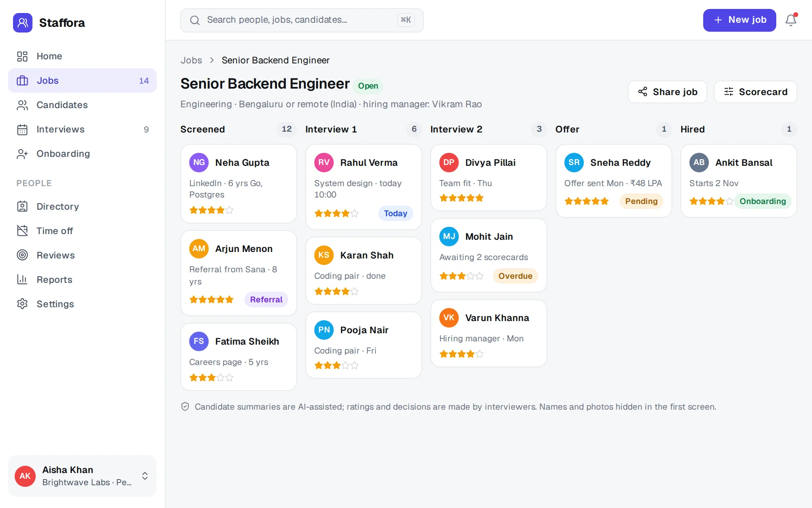Click the Staffora logo icon
This screenshot has height=508, width=812.
click(x=23, y=23)
